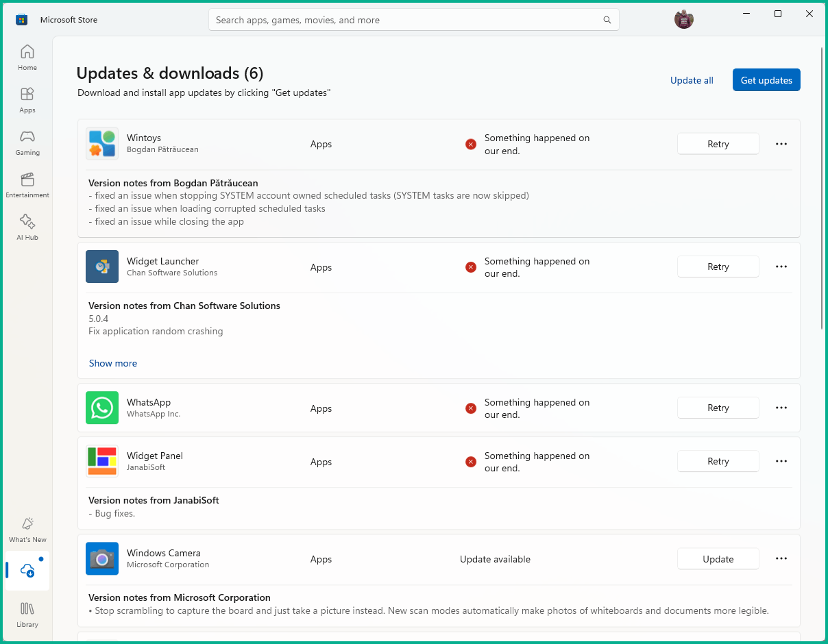
Task: Click the search magnifier icon
Action: (607, 20)
